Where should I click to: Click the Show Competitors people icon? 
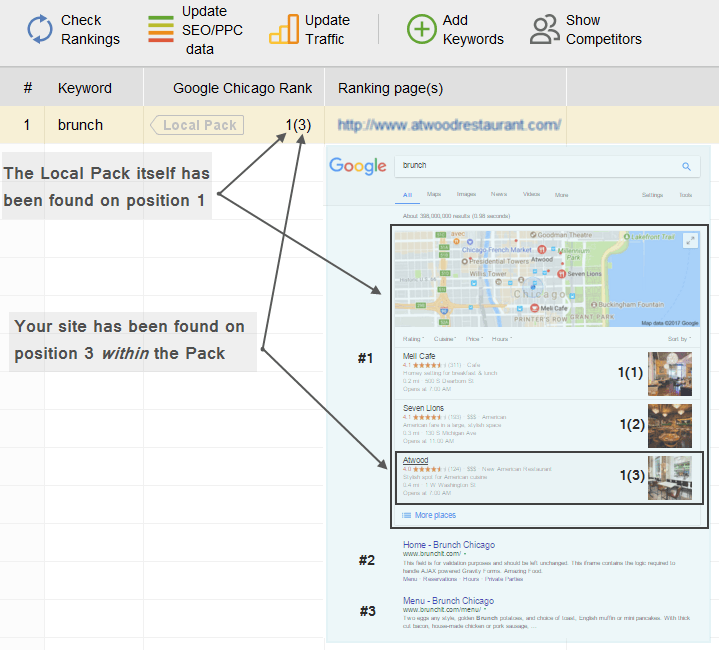coord(544,29)
